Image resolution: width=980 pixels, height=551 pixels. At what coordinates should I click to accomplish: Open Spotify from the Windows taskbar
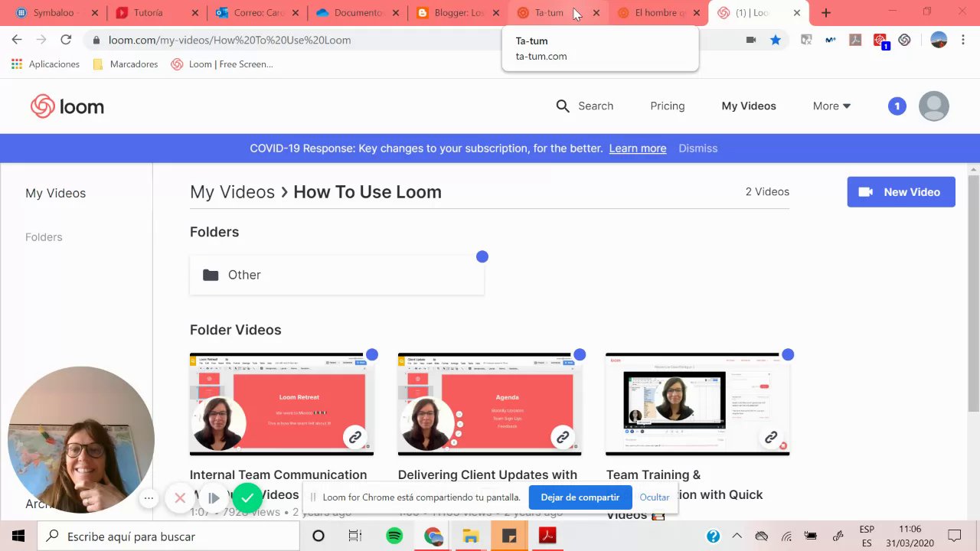[394, 536]
